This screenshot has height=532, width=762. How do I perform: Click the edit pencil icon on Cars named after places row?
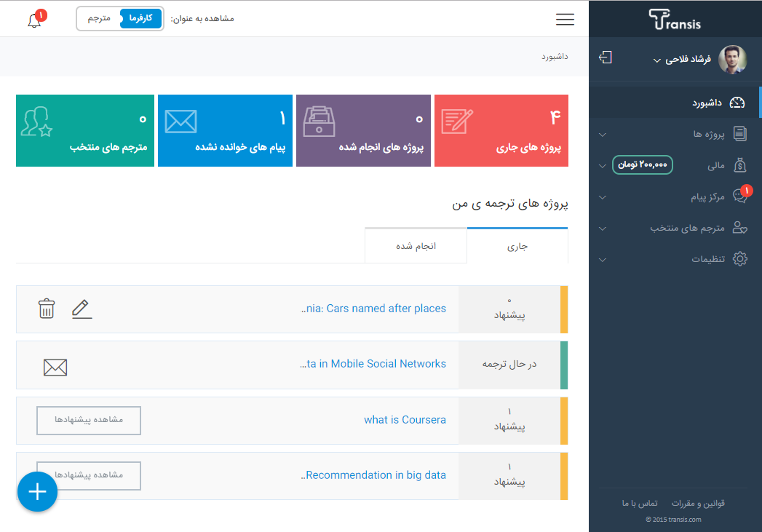(82, 309)
